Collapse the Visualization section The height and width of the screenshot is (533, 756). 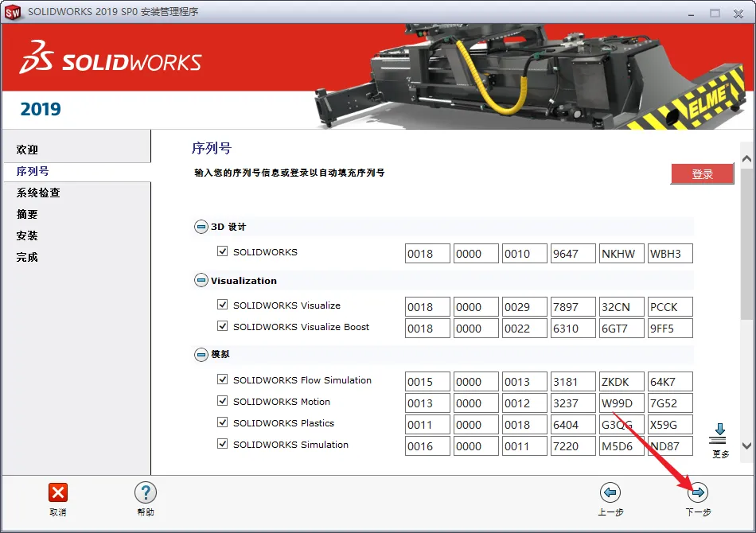click(201, 281)
